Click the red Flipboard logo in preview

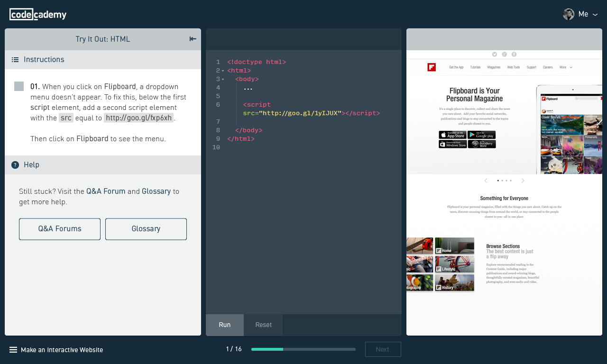(432, 67)
